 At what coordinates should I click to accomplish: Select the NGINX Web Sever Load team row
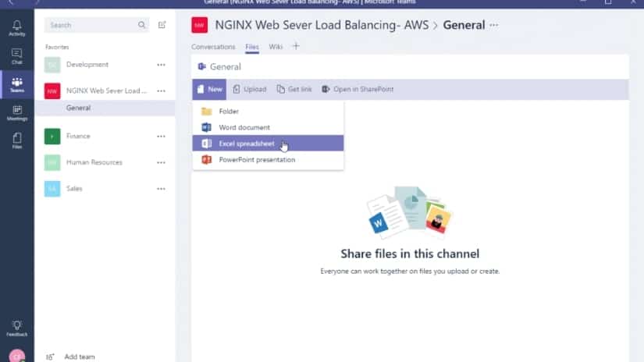click(x=105, y=91)
